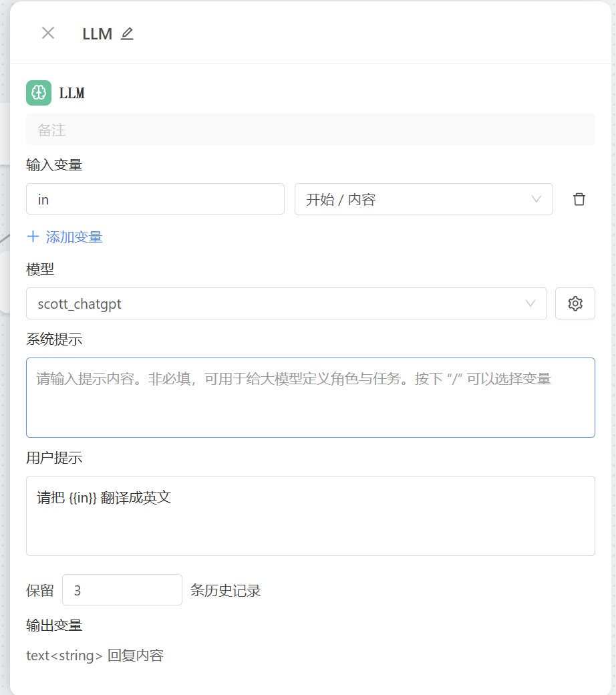Image resolution: width=616 pixels, height=695 pixels.
Task: Click the trash icon to delete the input variable
Action: (579, 198)
